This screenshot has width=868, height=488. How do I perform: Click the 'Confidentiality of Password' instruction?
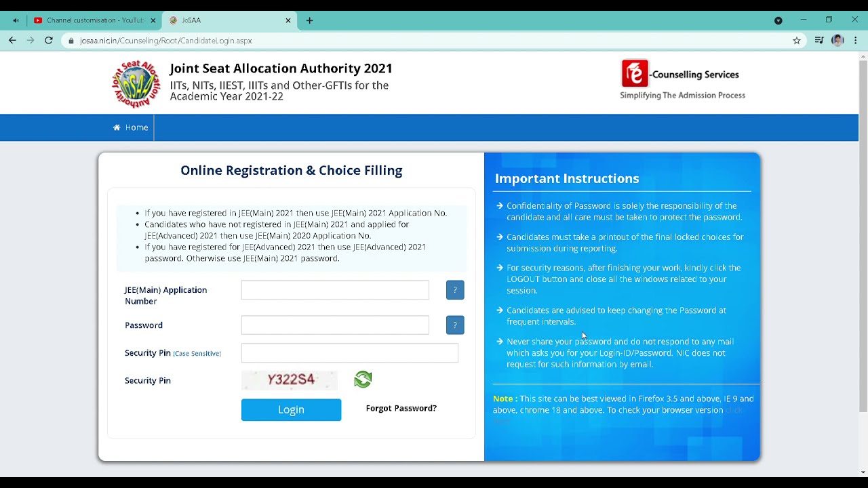click(x=625, y=211)
